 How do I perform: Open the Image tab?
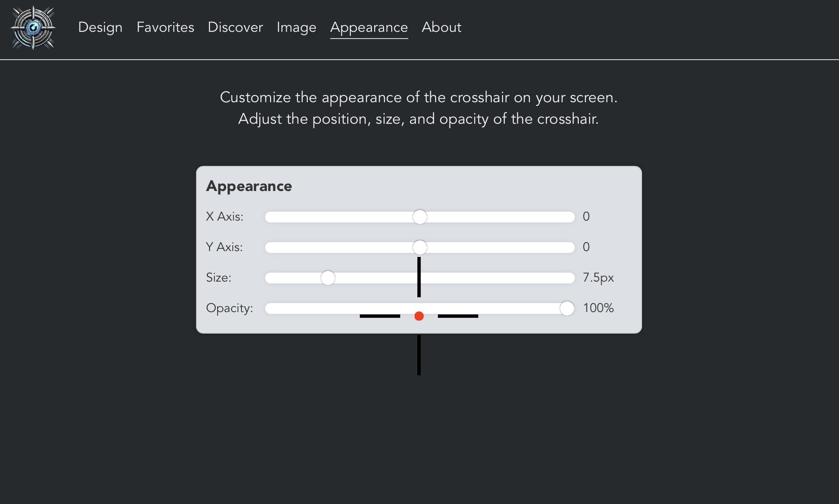click(x=296, y=27)
